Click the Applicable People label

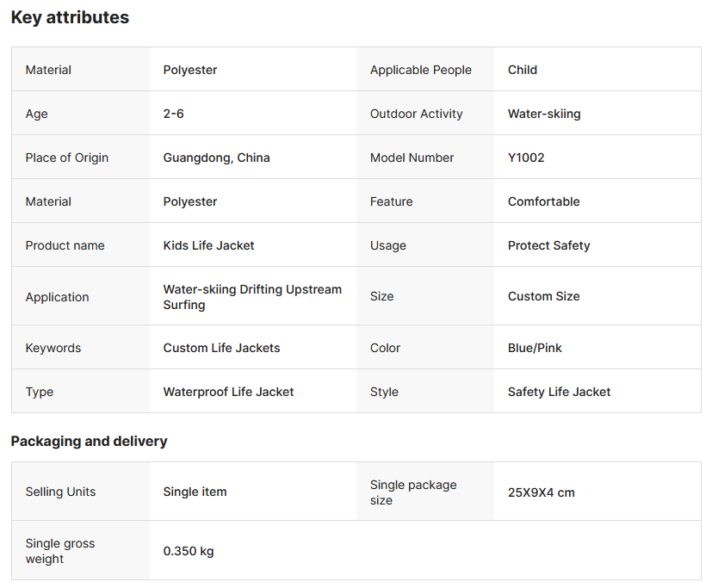click(x=420, y=70)
